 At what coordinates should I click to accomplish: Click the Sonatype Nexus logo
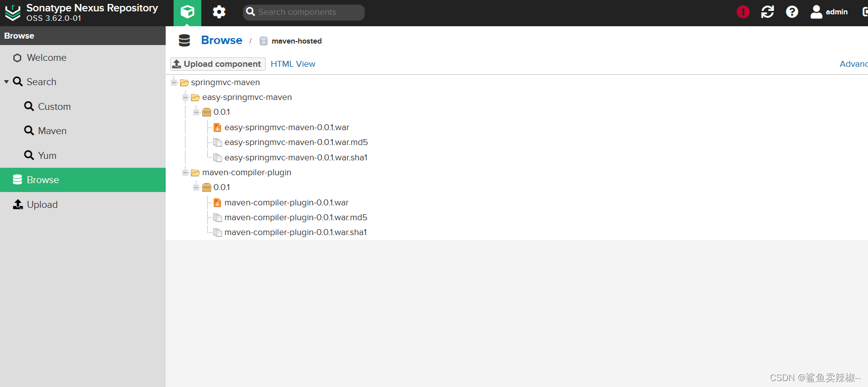(x=13, y=13)
